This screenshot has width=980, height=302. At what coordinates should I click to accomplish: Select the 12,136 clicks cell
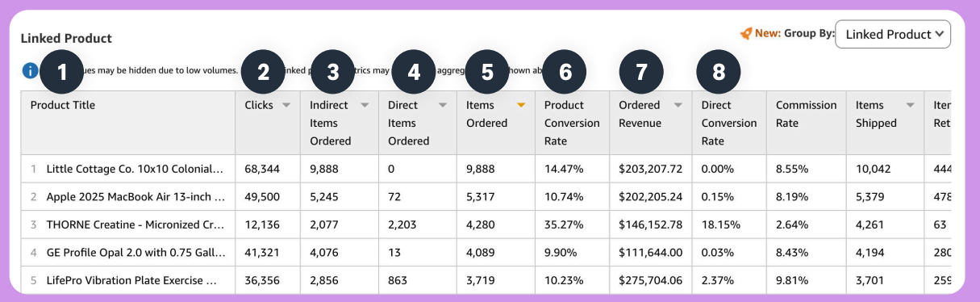[x=267, y=224]
